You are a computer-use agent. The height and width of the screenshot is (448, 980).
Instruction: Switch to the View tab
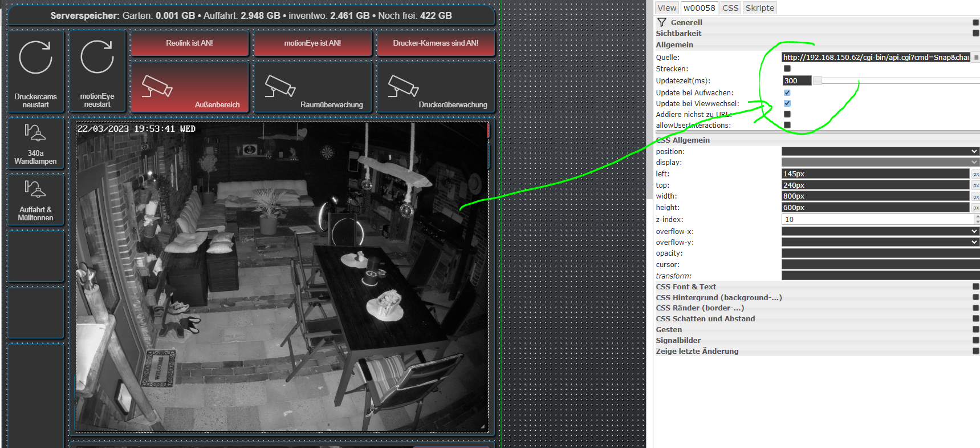tap(666, 8)
